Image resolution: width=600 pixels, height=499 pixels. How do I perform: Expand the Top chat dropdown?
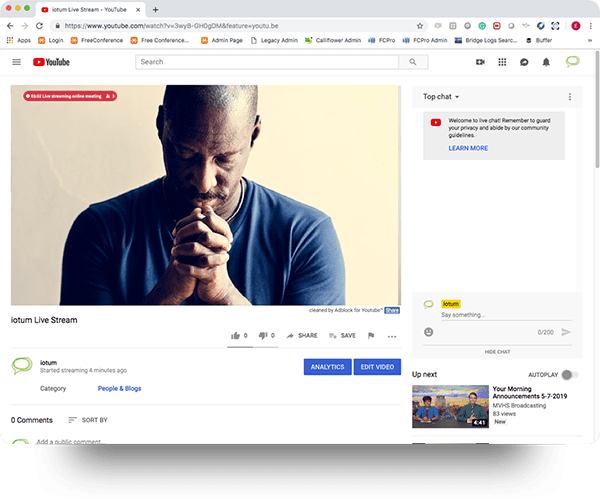pyautogui.click(x=441, y=97)
